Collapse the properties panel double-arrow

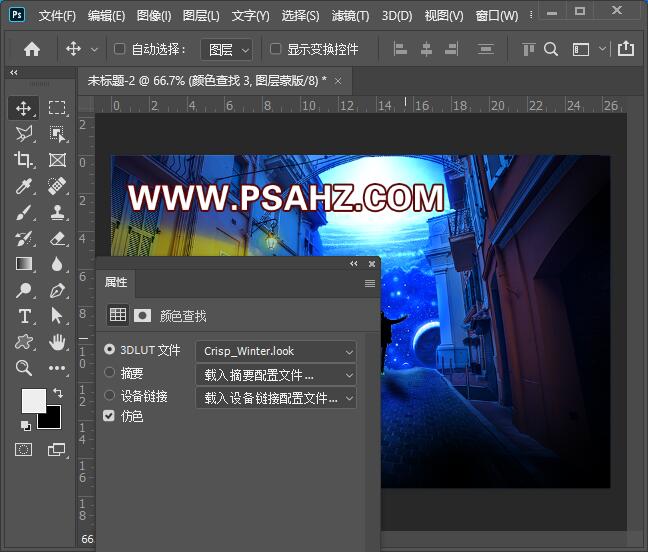(x=353, y=264)
